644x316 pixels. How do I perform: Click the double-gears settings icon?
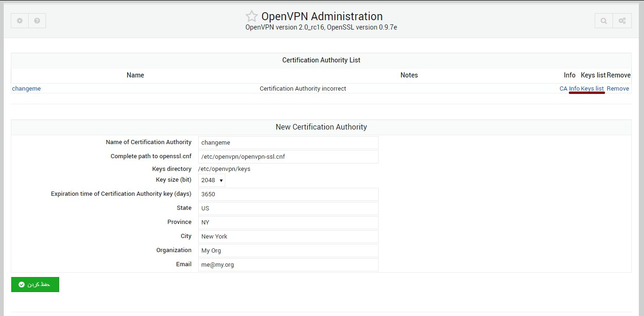622,21
